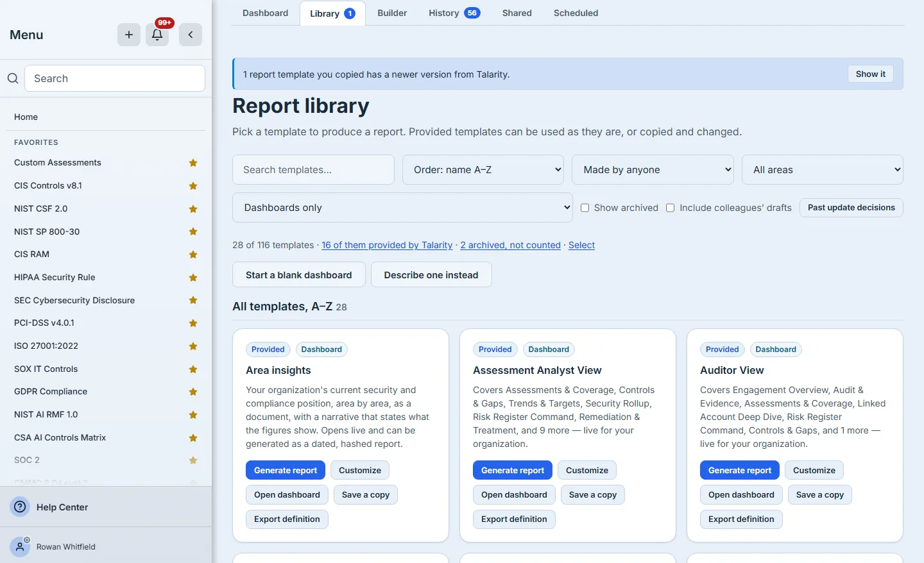Click the star icon beside PCI-DSS v4.0.1

click(x=193, y=323)
